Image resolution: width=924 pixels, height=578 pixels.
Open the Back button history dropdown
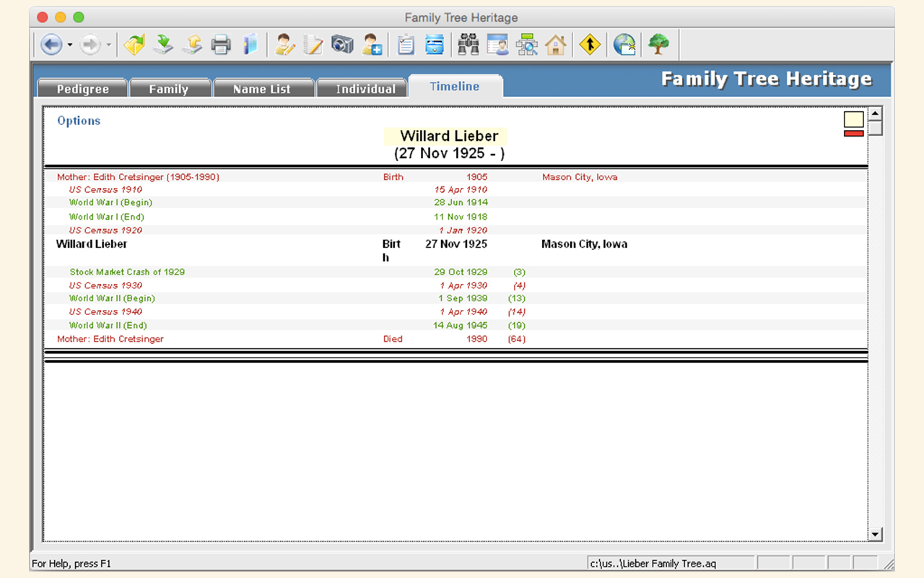(70, 45)
